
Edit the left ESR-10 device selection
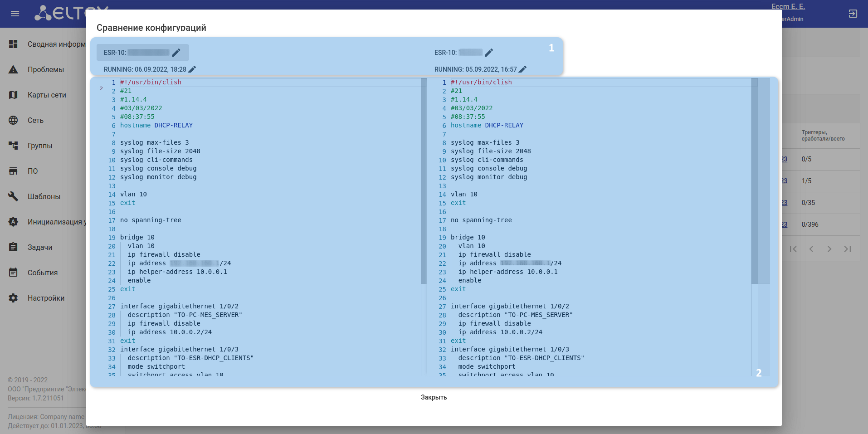coord(176,53)
